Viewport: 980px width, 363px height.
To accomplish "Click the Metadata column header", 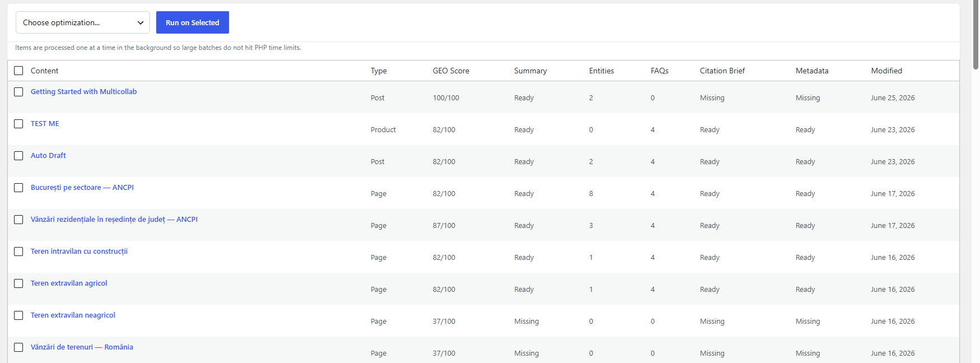I will pos(812,71).
